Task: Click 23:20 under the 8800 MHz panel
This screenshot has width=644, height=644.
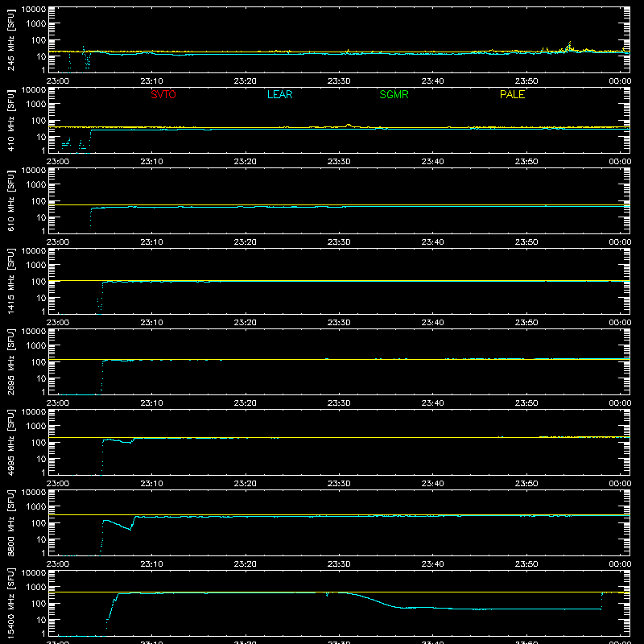Action: tap(246, 564)
